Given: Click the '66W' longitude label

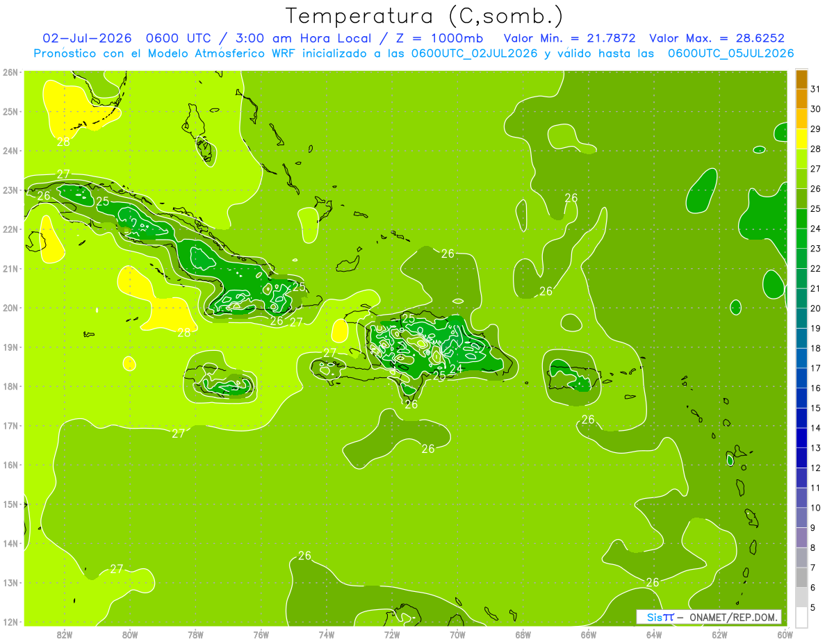Looking at the screenshot, I should click(x=589, y=634).
